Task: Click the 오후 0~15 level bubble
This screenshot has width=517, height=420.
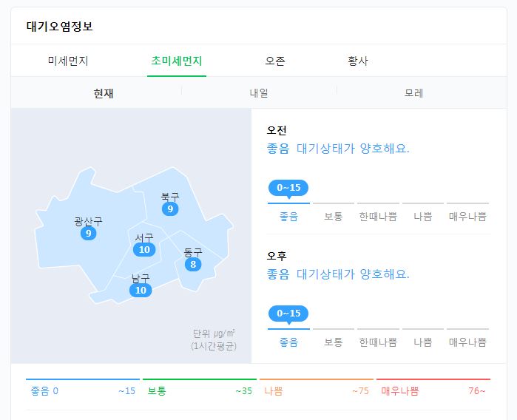Action: pyautogui.click(x=288, y=314)
